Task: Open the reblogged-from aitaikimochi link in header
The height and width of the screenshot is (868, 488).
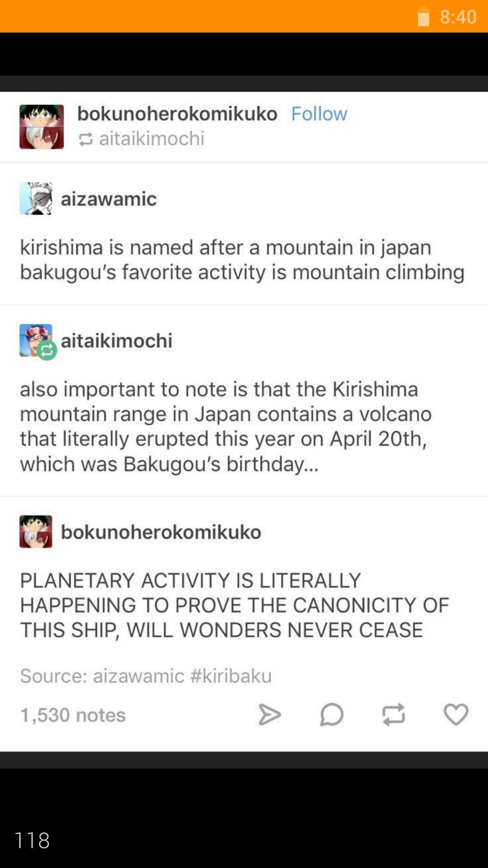Action: point(151,138)
